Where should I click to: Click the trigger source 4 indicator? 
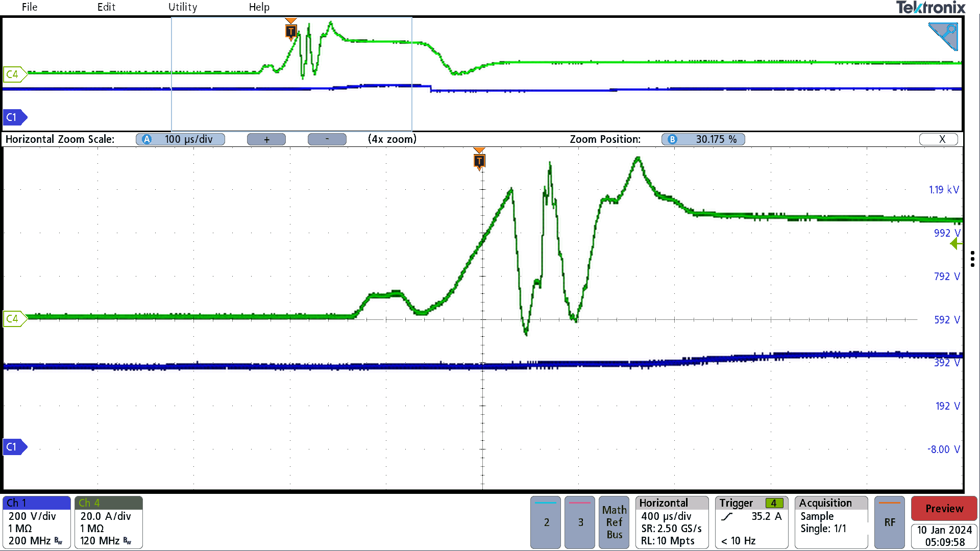point(774,504)
